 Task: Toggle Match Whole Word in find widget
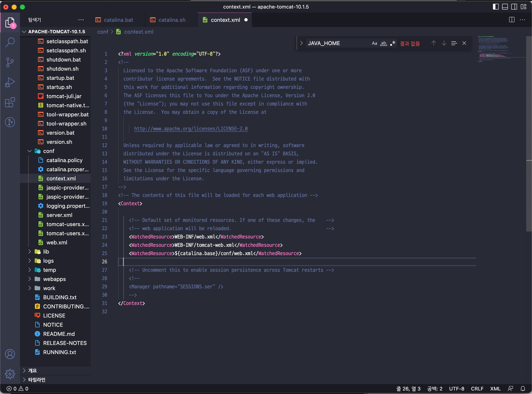(383, 43)
